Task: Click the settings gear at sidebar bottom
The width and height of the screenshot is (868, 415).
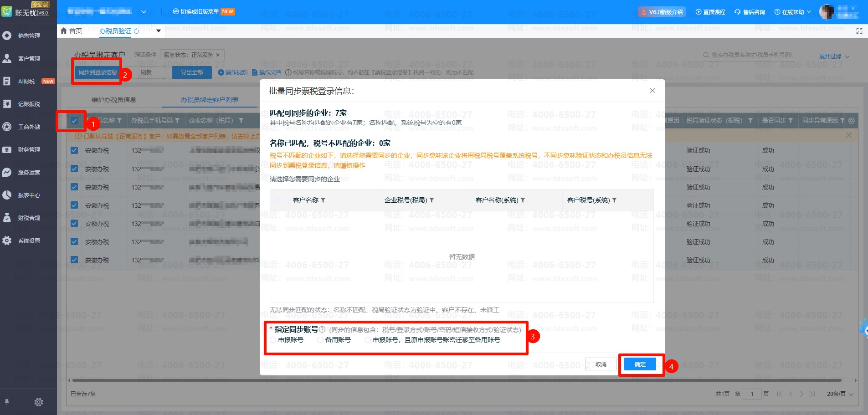Action: [39, 402]
